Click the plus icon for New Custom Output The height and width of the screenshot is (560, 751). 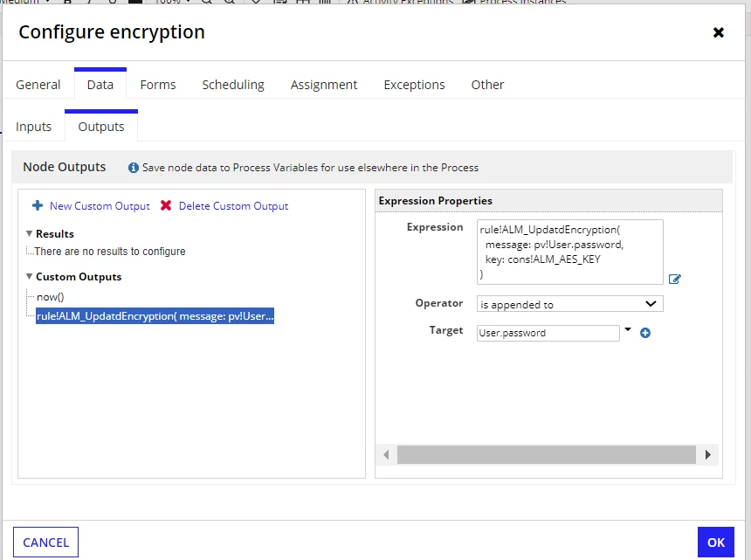click(38, 205)
